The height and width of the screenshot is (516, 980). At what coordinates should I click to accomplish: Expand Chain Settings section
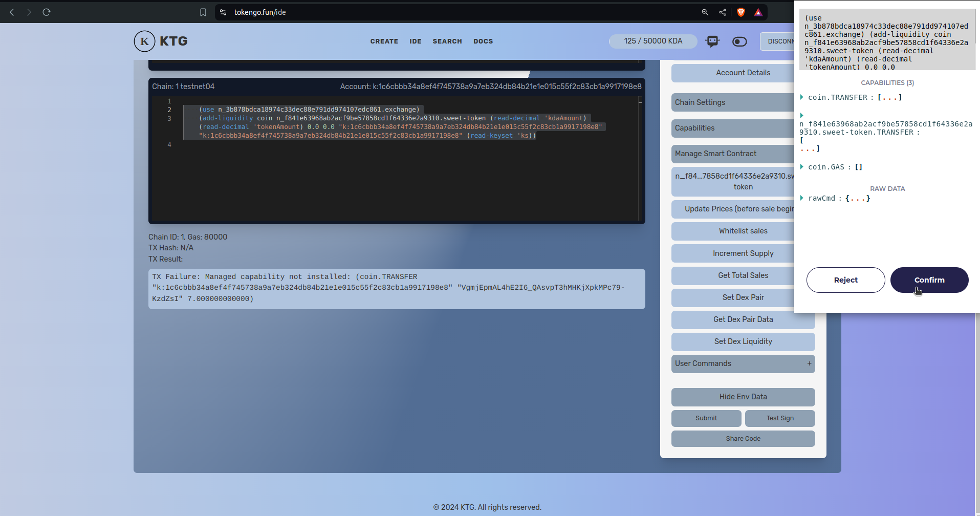[x=733, y=102]
